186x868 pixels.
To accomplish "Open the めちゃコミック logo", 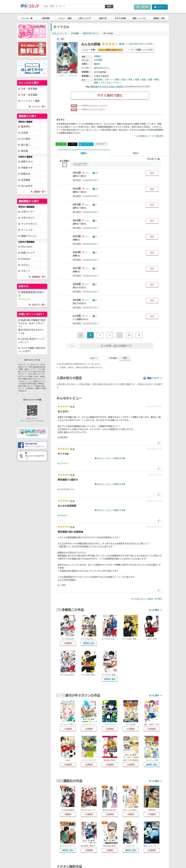I will tap(30, 6).
